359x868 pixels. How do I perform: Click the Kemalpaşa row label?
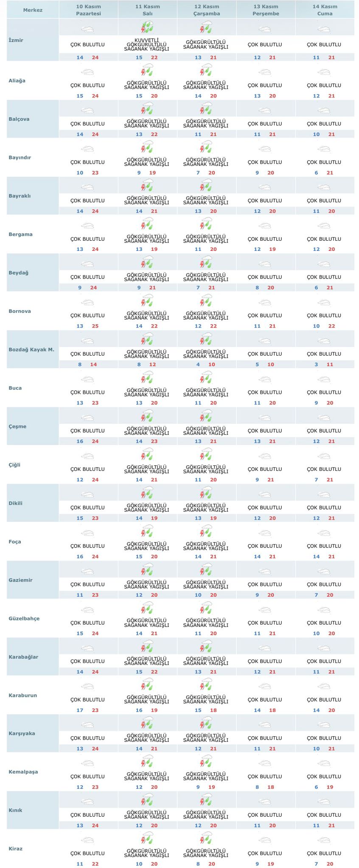point(23,772)
